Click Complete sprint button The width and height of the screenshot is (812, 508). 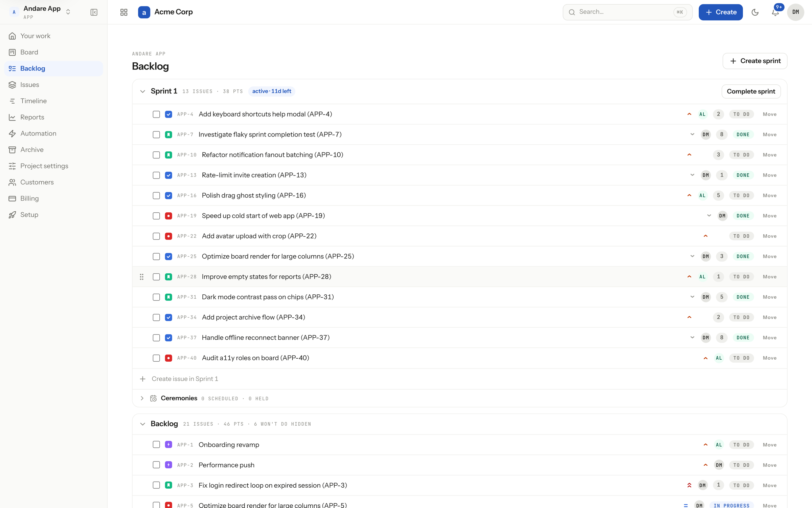coord(751,91)
